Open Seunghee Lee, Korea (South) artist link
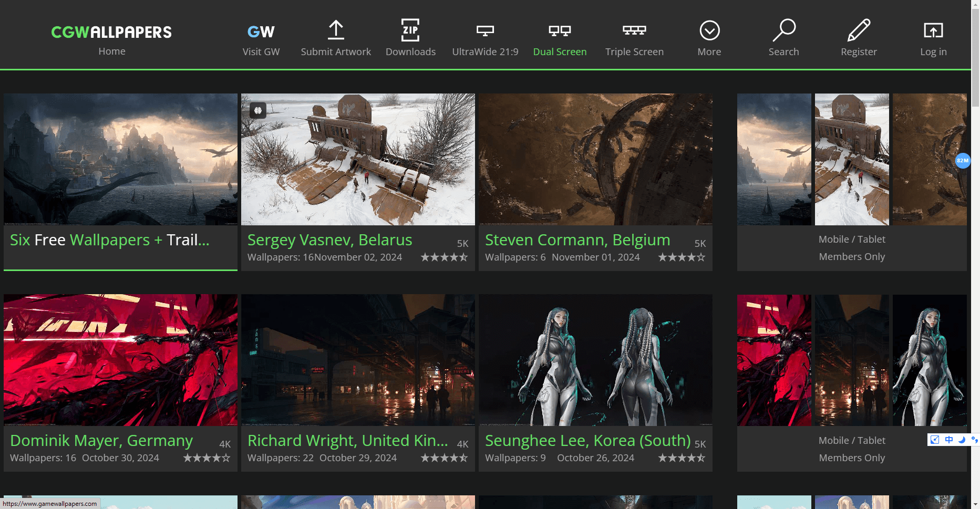The image size is (980, 509). 588,441
